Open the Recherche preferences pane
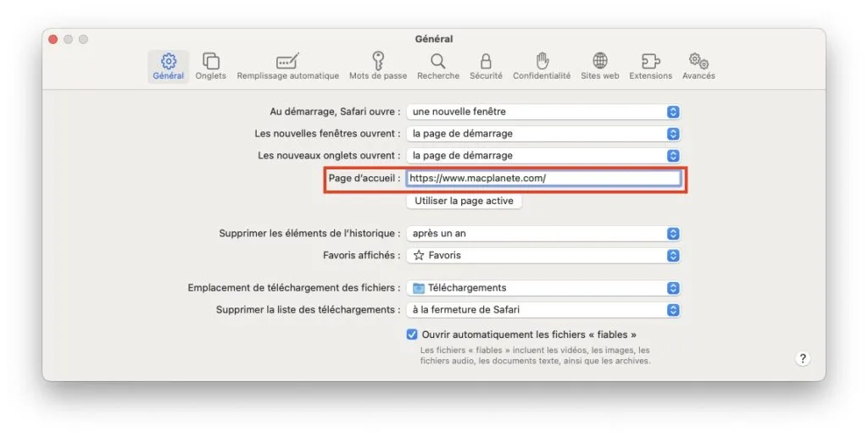 (x=438, y=66)
